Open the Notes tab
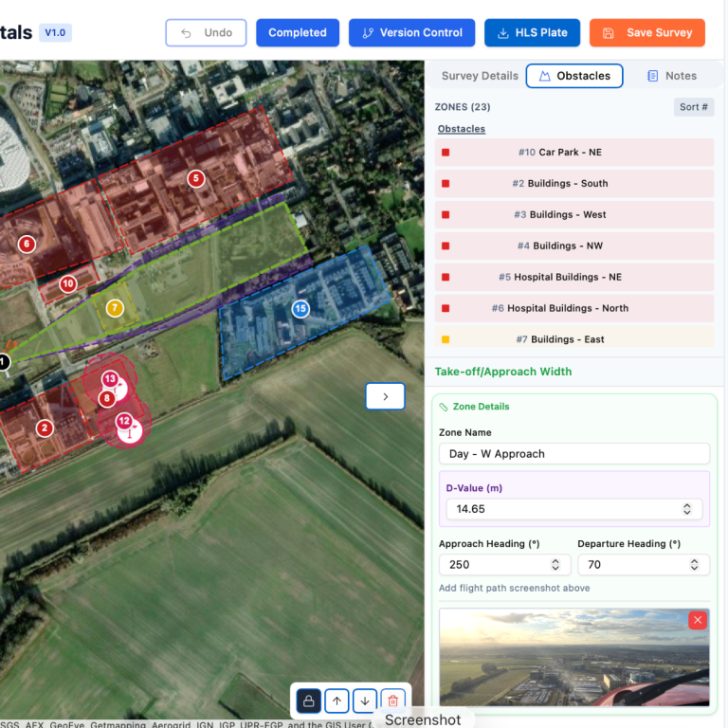The height and width of the screenshot is (728, 728). pos(672,76)
